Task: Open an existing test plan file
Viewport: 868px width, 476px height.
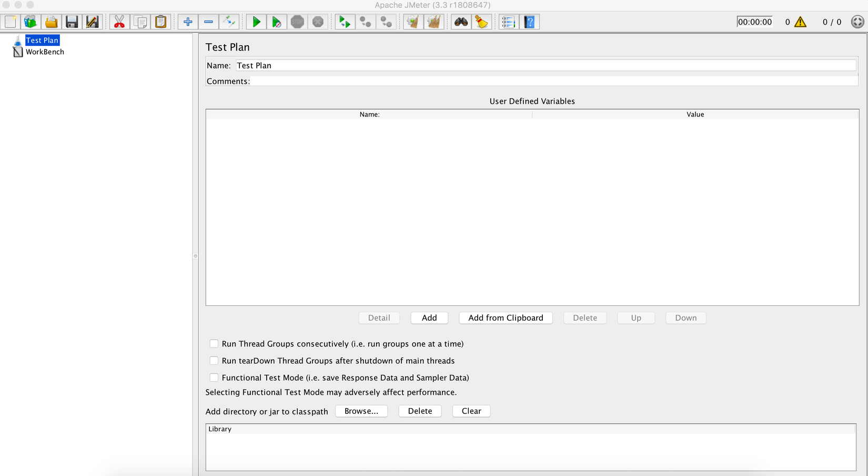Action: tap(51, 22)
